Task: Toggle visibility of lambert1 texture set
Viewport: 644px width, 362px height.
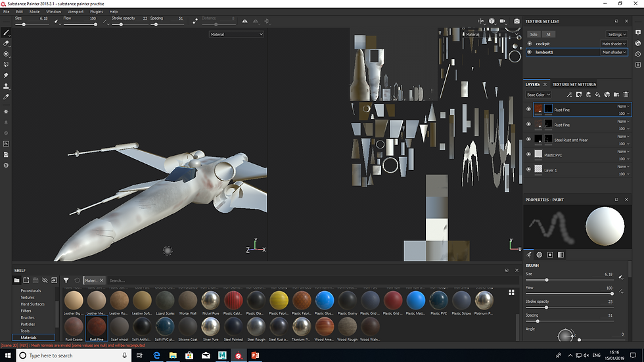Action: (x=530, y=52)
